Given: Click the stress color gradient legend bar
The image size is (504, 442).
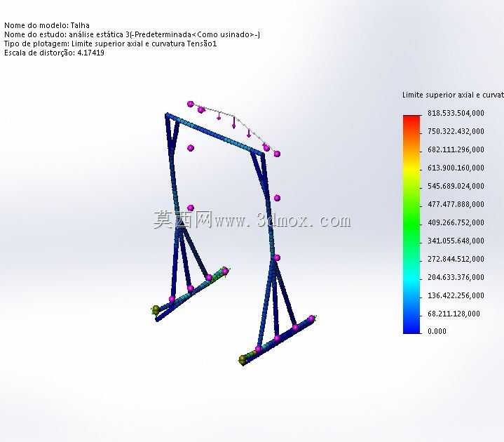Looking at the screenshot, I should 411,225.
